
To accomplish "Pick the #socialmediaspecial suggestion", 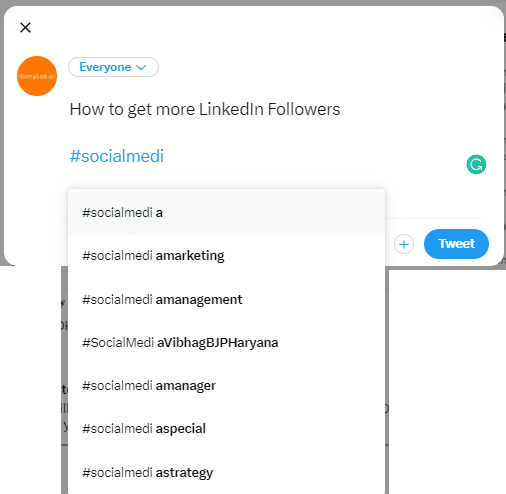I will 226,429.
